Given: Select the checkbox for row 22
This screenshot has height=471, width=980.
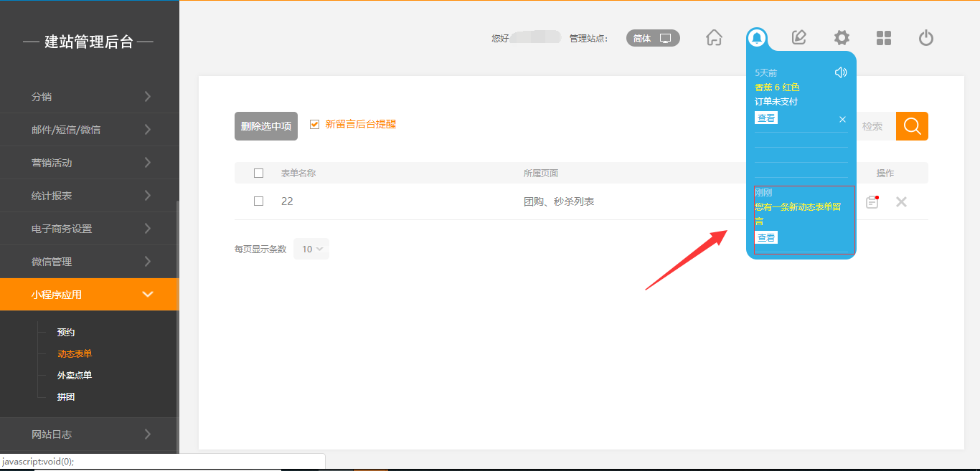Looking at the screenshot, I should [259, 201].
